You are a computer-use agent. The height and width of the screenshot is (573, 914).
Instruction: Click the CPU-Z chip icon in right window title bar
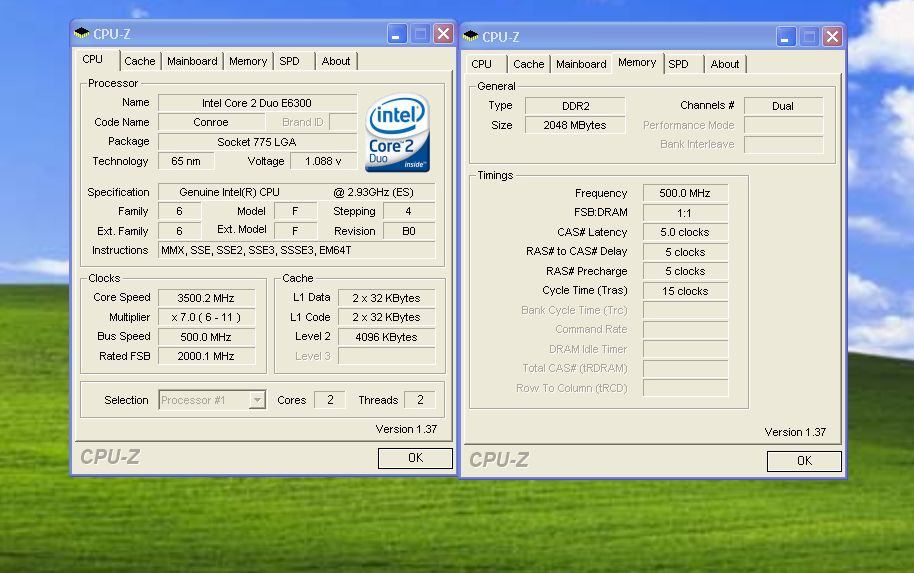point(471,36)
